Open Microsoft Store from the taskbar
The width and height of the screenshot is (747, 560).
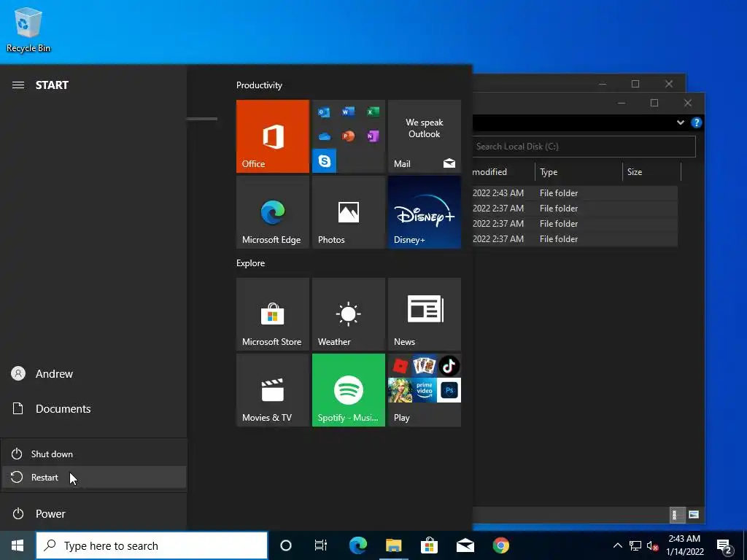pos(429,545)
